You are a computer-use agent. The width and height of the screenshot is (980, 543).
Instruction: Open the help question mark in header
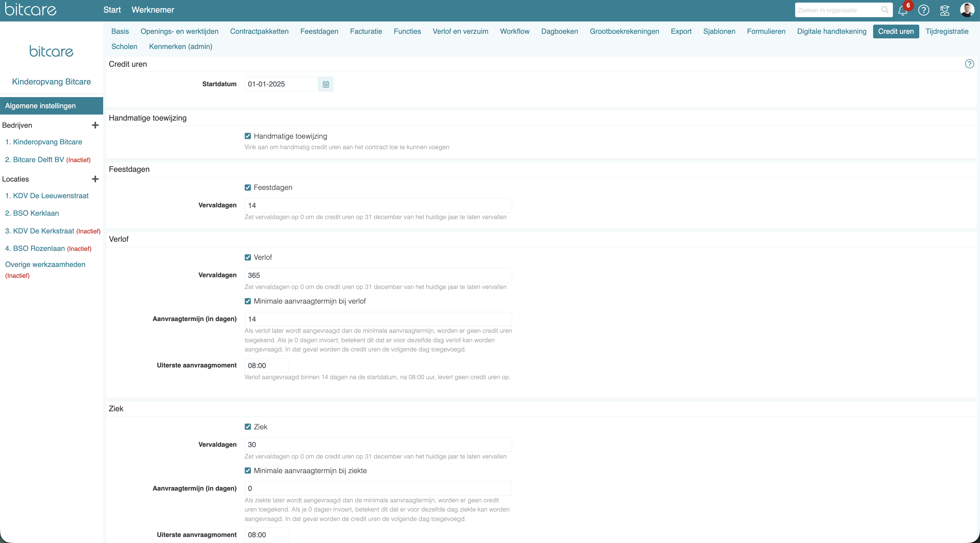923,10
